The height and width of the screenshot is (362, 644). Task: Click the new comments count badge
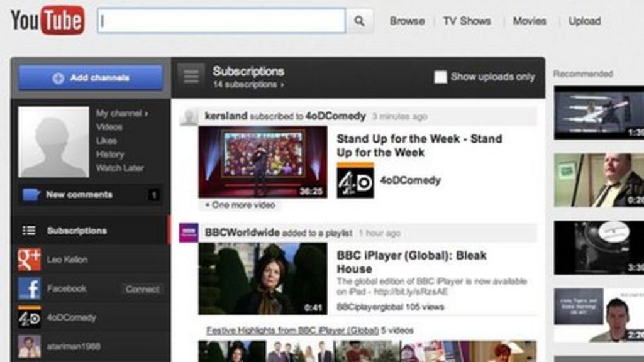coord(154,195)
